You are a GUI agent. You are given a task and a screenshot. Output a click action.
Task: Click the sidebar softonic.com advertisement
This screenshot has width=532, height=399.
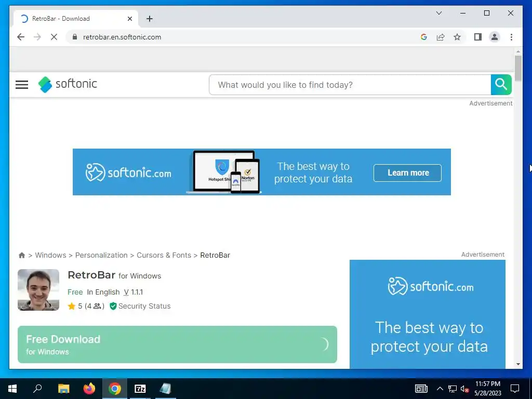tap(427, 314)
